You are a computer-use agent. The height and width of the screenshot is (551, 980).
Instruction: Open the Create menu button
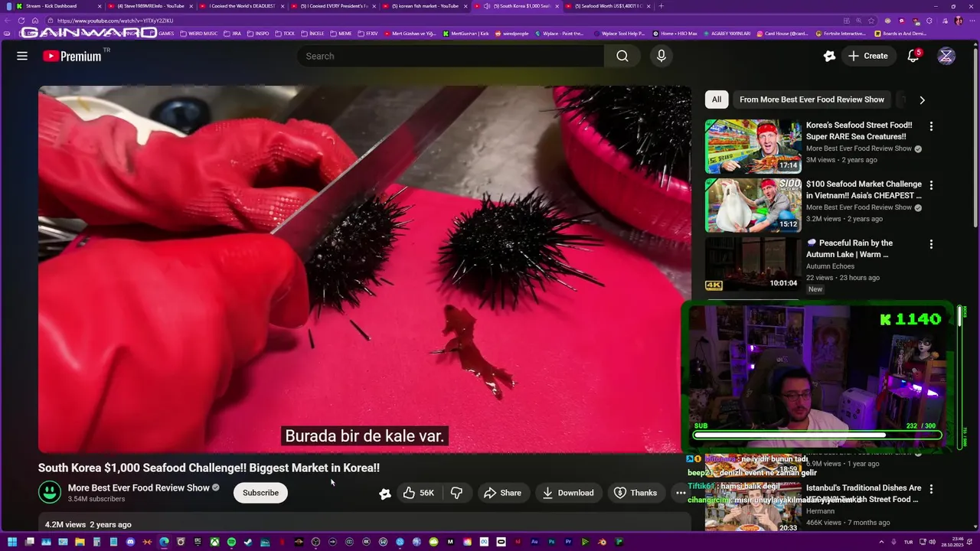coord(868,56)
